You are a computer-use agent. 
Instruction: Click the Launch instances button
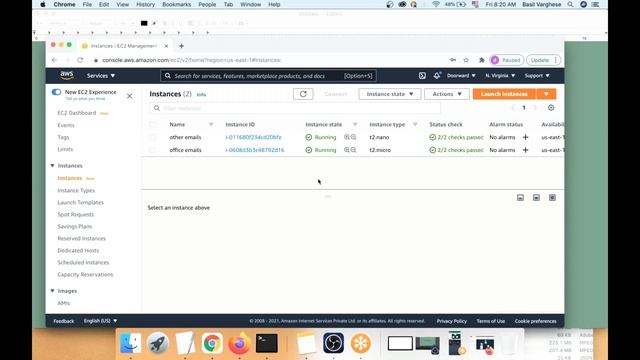(504, 94)
